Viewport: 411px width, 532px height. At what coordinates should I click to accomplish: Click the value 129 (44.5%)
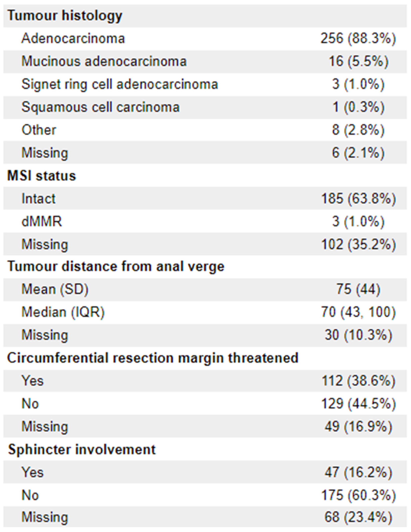click(358, 404)
